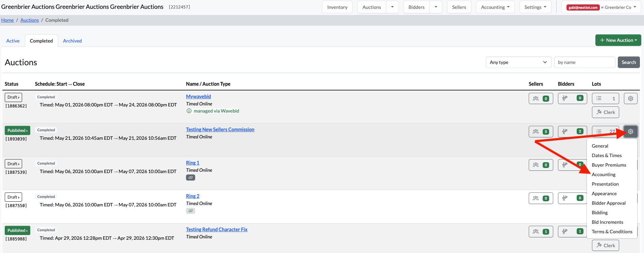
Task: Click the auction ID [1893039] text
Action: (x=16, y=139)
